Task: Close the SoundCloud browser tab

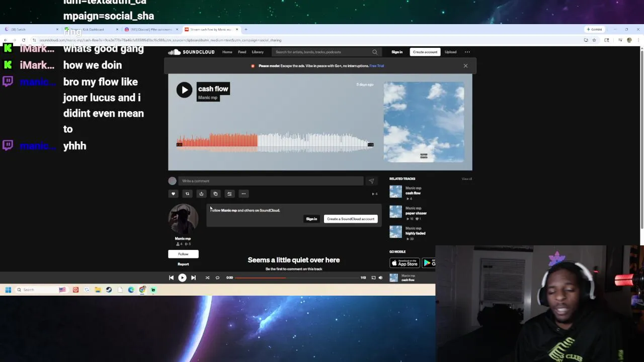Action: (x=237, y=29)
